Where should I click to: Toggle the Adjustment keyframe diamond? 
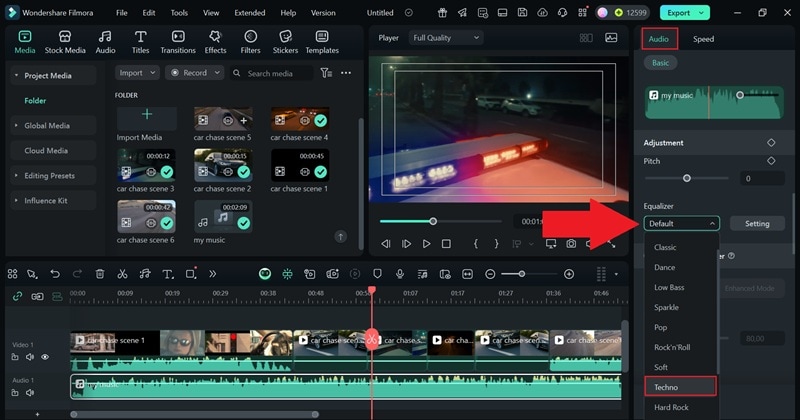(x=771, y=143)
